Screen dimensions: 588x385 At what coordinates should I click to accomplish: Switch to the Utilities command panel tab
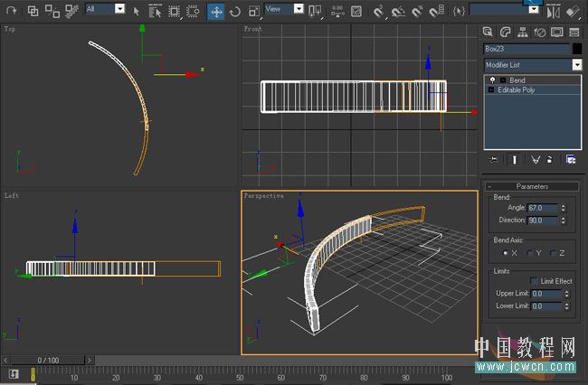point(574,33)
